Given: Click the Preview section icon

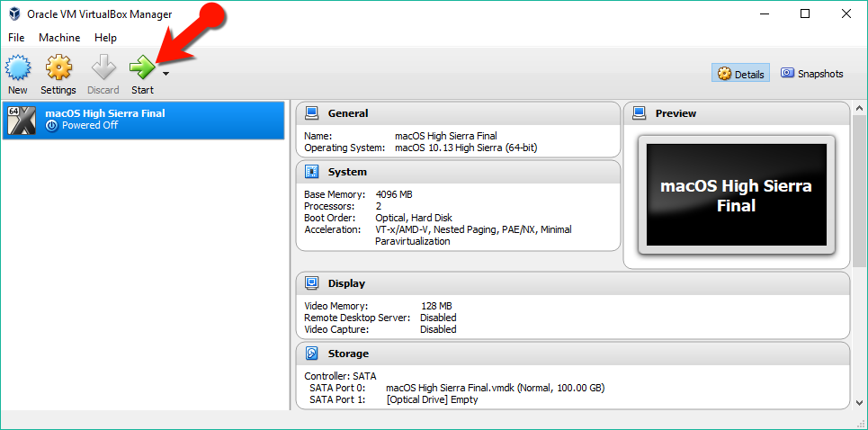Looking at the screenshot, I should [x=640, y=113].
